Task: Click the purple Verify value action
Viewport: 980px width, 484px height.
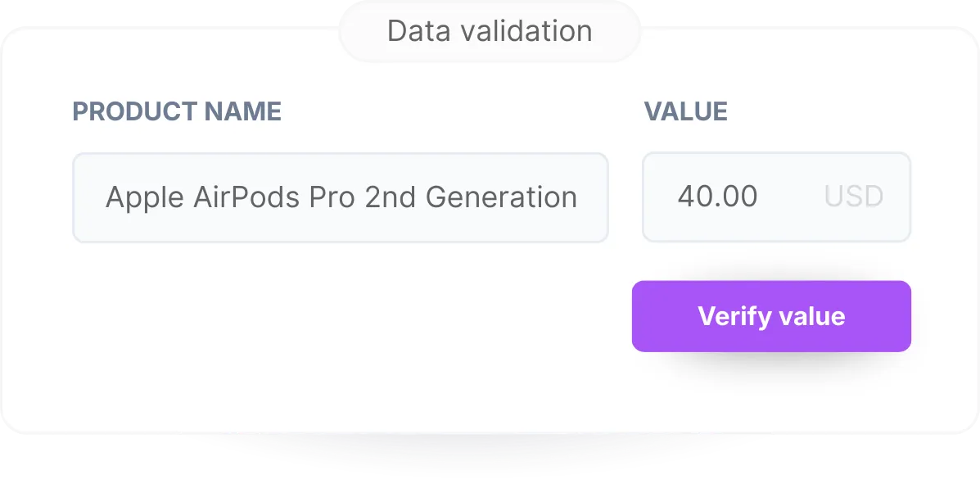Action: pos(770,316)
